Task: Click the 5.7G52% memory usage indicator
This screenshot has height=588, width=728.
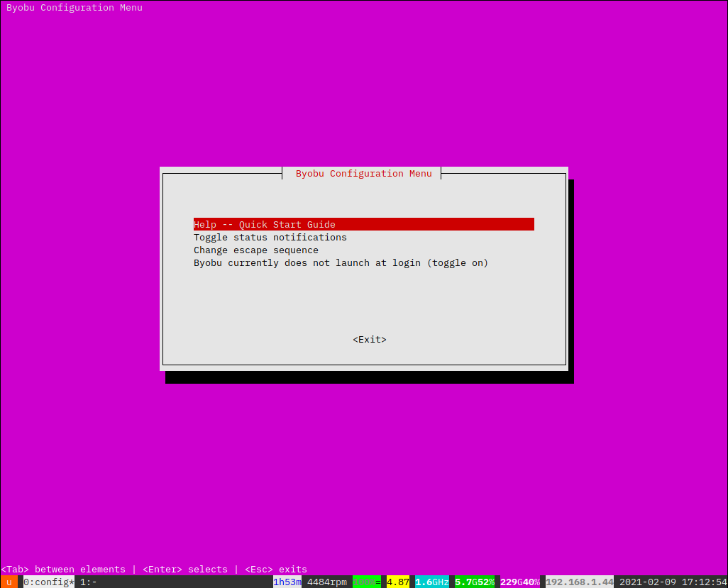Action: (x=475, y=582)
